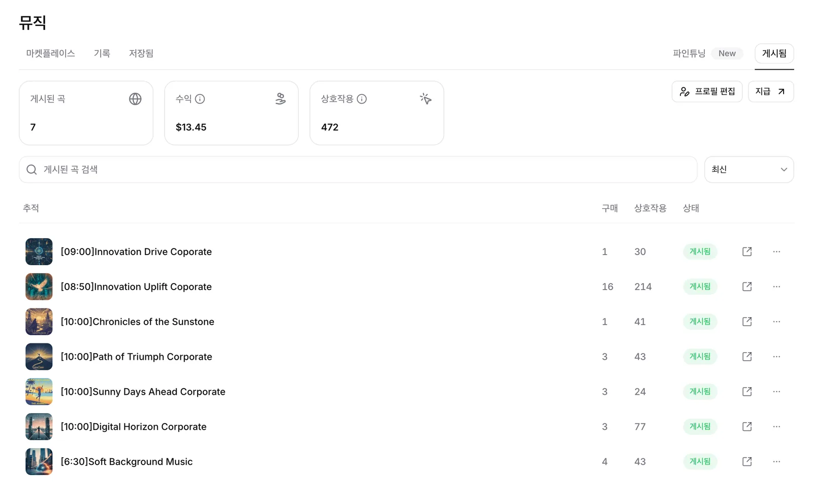This screenshot has width=813, height=504.
Task: Focus the 게시된 곡 검색 search field
Action: point(358,170)
